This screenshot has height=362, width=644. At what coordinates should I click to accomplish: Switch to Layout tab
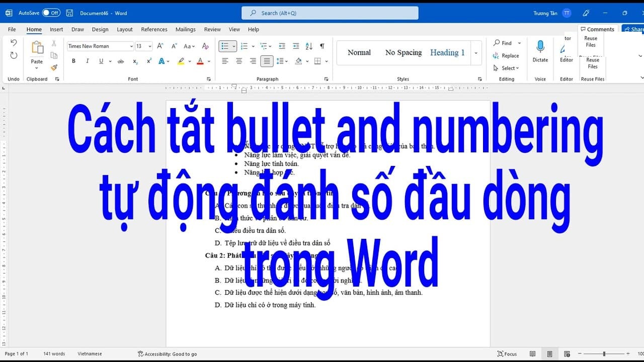coord(125,29)
